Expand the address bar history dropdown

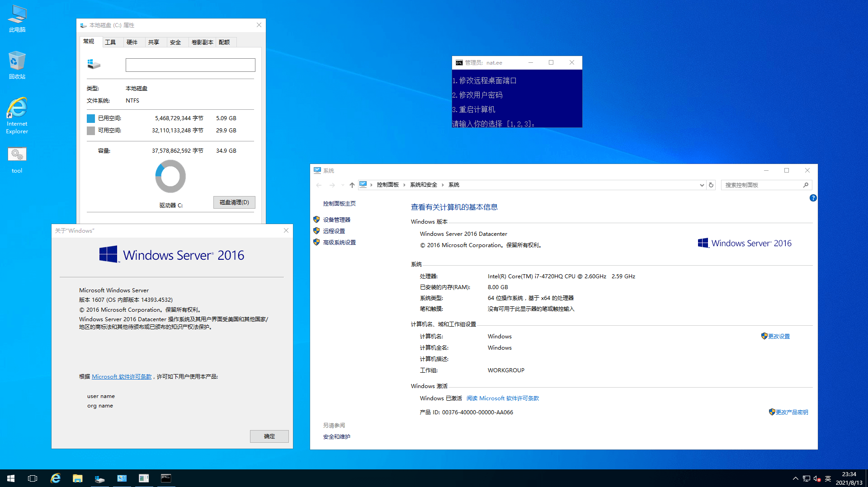click(x=702, y=185)
